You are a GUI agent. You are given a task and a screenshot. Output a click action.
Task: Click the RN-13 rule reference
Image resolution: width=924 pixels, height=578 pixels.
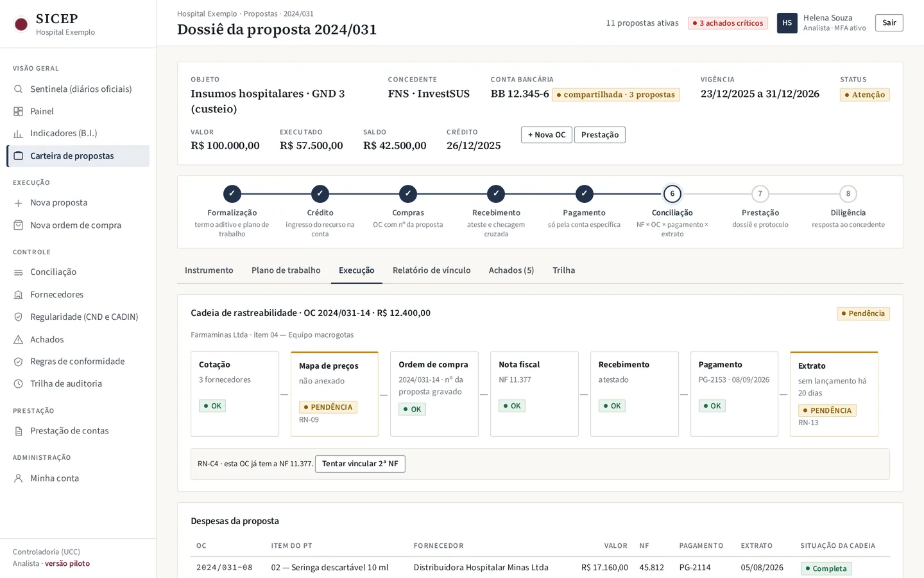point(808,423)
